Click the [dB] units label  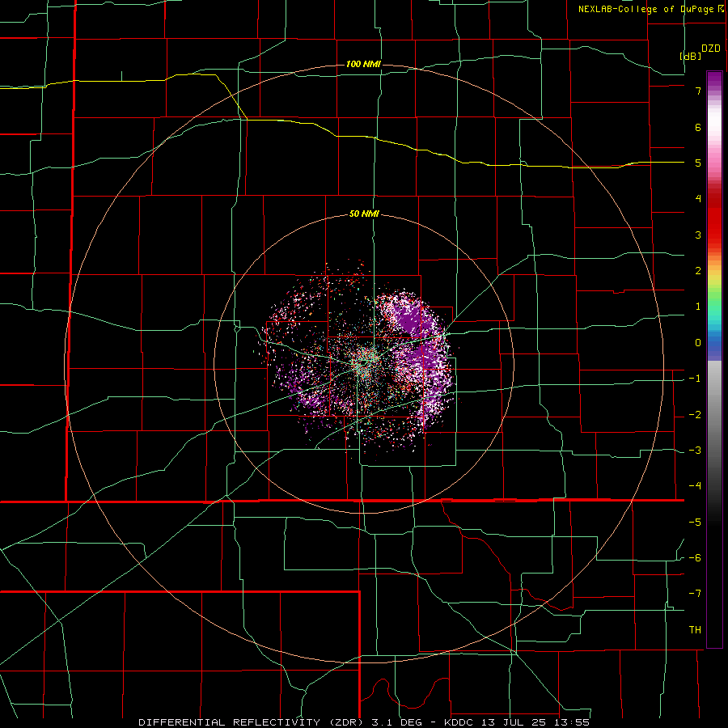coord(691,56)
